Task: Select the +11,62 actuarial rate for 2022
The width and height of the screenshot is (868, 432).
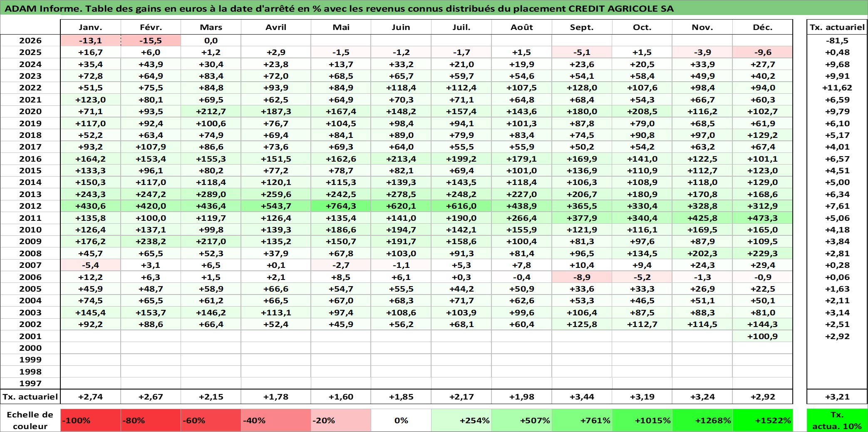Action: (x=837, y=87)
